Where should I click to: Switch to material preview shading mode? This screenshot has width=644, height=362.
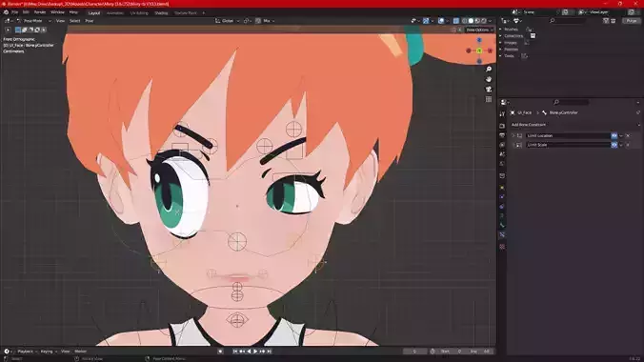click(477, 21)
